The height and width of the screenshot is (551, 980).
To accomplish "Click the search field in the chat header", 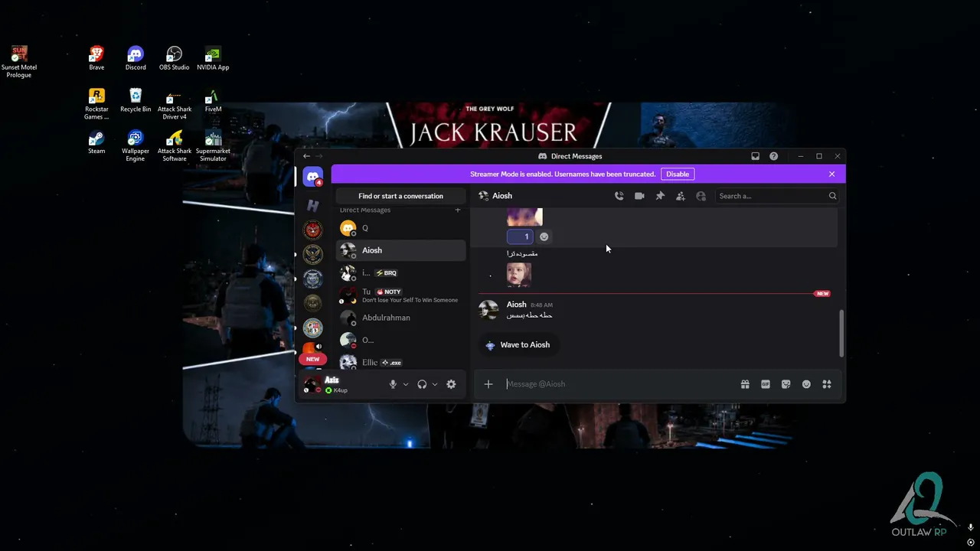I will [776, 196].
